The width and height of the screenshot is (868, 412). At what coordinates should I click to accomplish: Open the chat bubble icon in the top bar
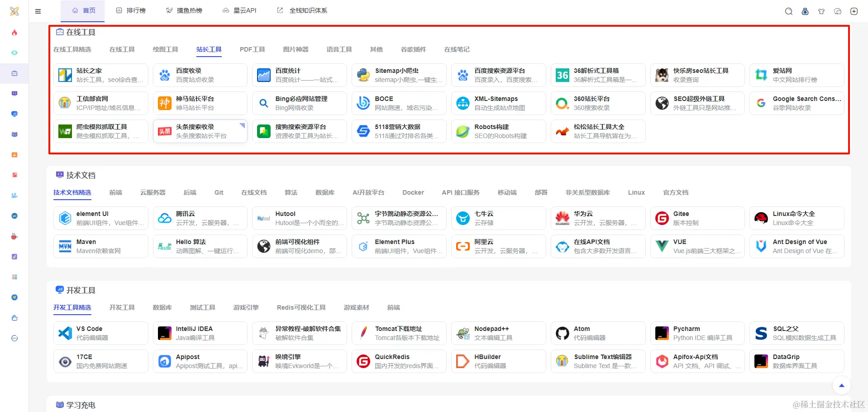pos(838,11)
